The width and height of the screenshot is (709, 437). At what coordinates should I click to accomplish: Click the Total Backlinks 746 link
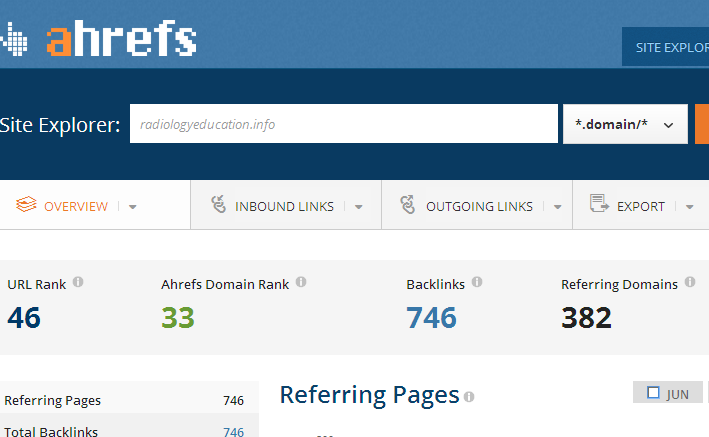point(233,431)
